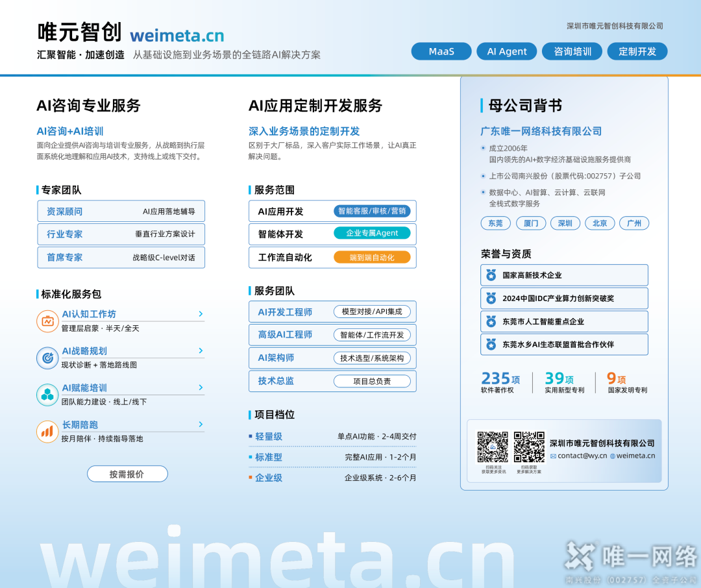Click the medal icon beside 东莞市人工智能重点企业
701x588 pixels.
coord(491,321)
